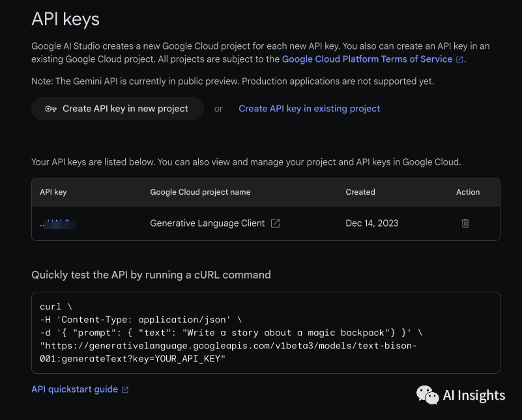Open the API quickstart guide link

point(74,389)
